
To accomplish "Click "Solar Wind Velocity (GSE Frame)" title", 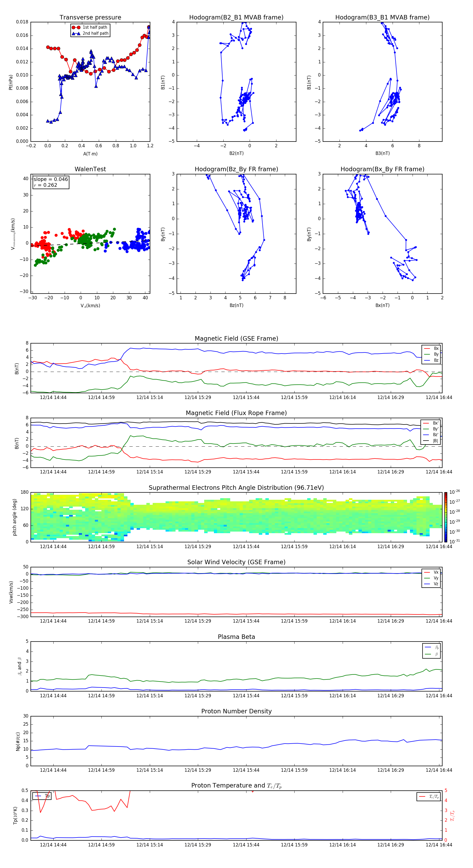I will click(x=236, y=562).
